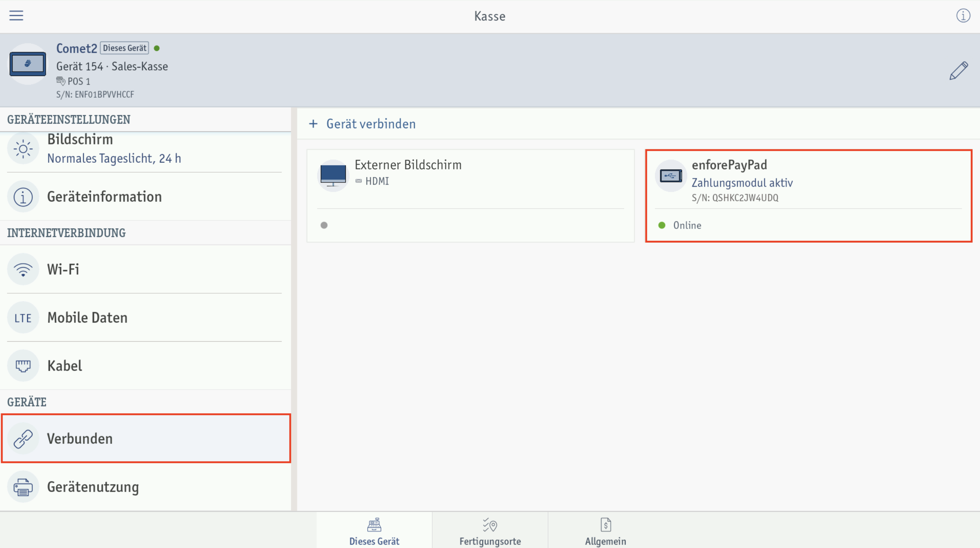Screen dimensions: 980x548
Task: Open Kabel connection settings
Action: (x=145, y=366)
